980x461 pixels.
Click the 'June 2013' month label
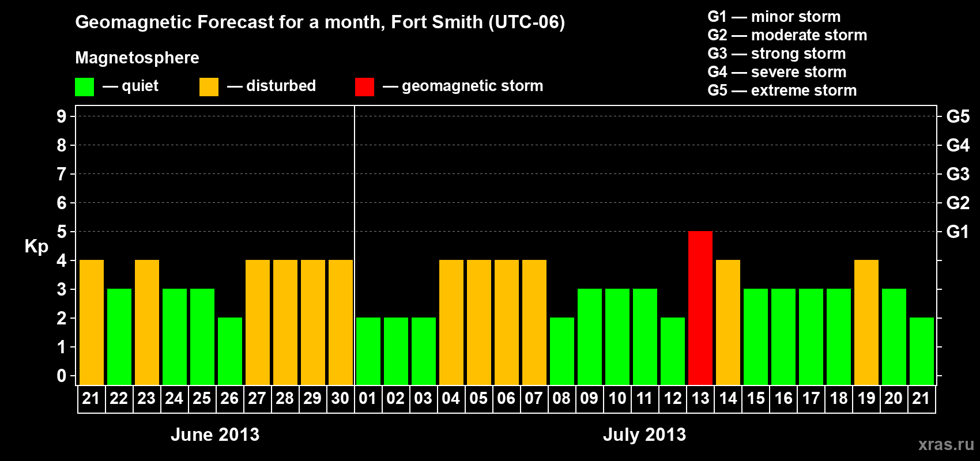pos(215,434)
